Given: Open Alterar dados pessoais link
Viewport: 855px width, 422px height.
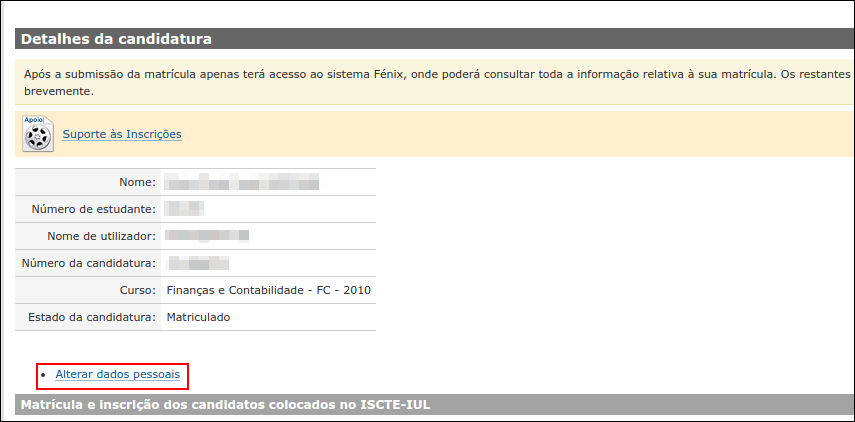Looking at the screenshot, I should [x=118, y=374].
